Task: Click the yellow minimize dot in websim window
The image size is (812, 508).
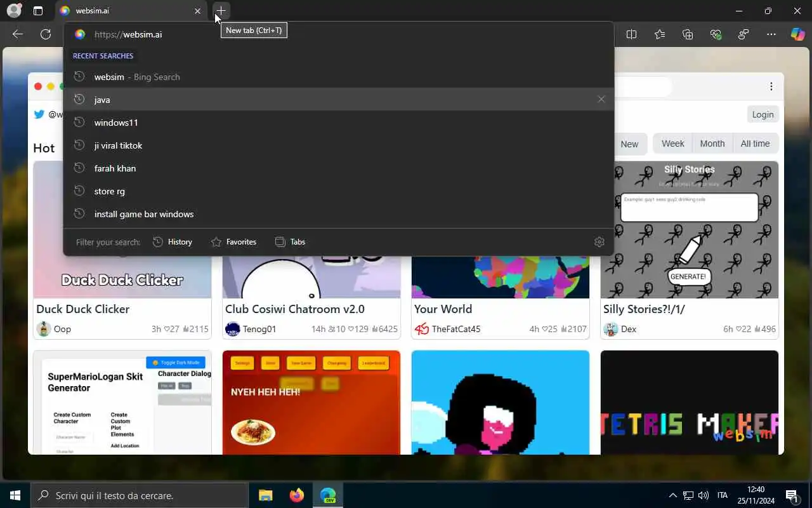Action: tap(51, 86)
